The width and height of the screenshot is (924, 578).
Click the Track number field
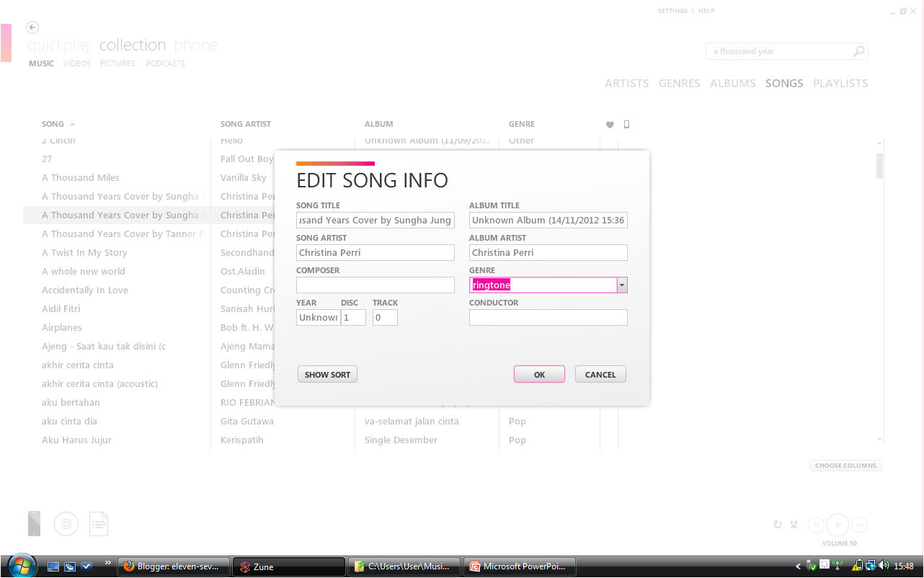click(385, 318)
